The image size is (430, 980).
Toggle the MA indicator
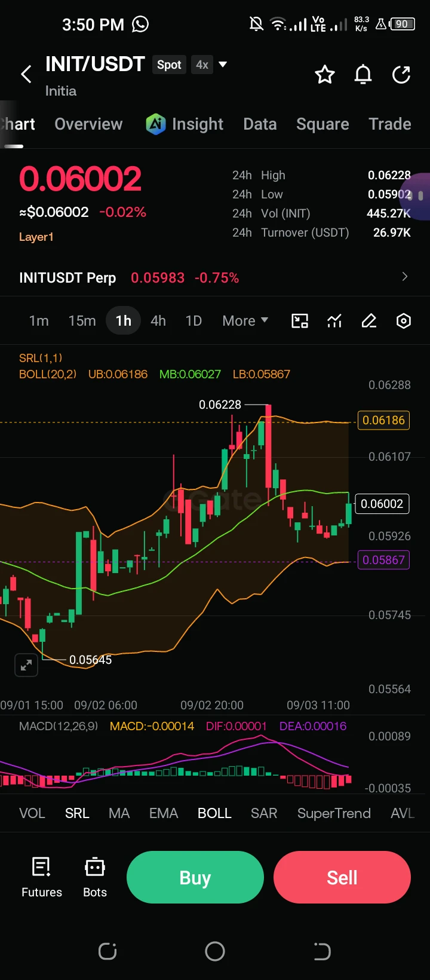(x=119, y=813)
